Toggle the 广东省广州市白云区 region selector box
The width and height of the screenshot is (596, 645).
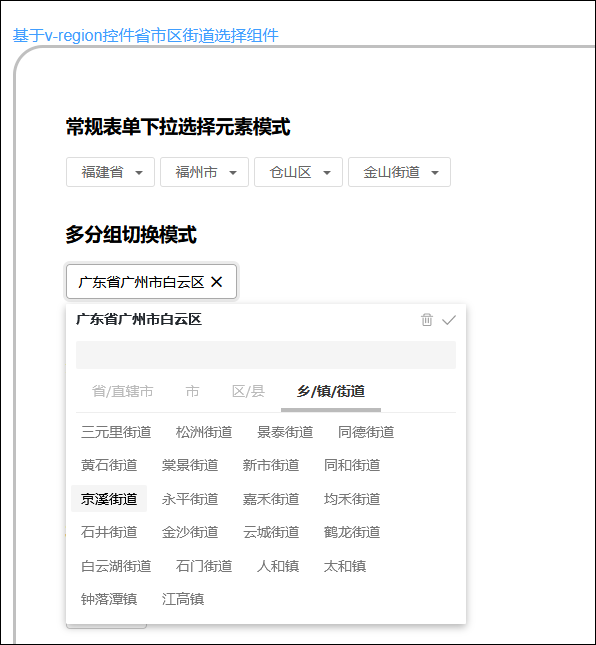click(151, 282)
